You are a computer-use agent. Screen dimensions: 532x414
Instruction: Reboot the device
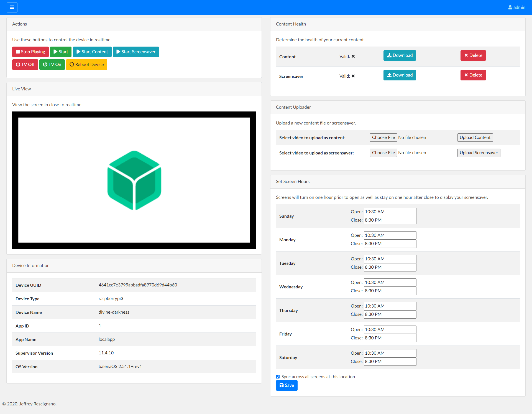click(x=86, y=65)
